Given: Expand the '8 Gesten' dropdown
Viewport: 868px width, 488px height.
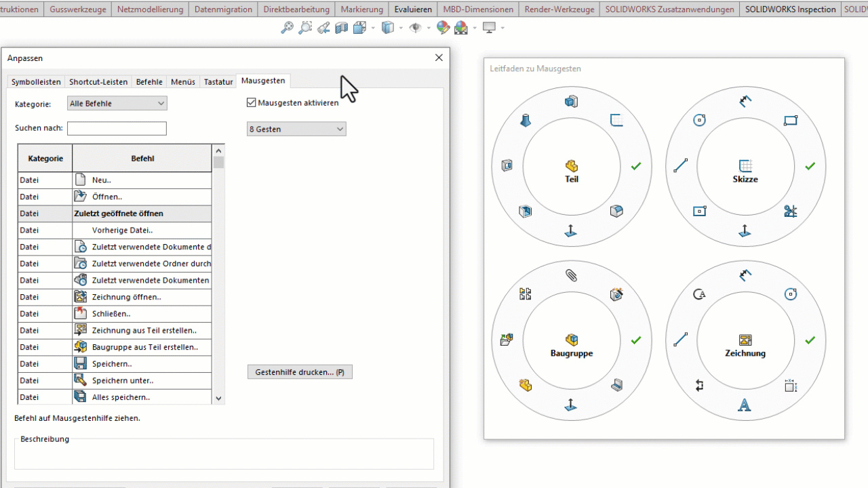Looking at the screenshot, I should (x=296, y=129).
